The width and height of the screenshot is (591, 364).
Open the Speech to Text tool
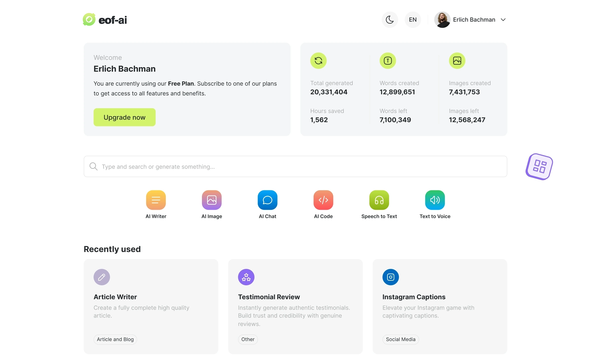point(379,200)
